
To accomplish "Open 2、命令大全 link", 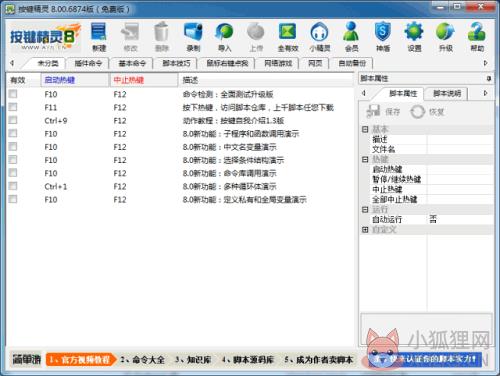I will pyautogui.click(x=143, y=360).
